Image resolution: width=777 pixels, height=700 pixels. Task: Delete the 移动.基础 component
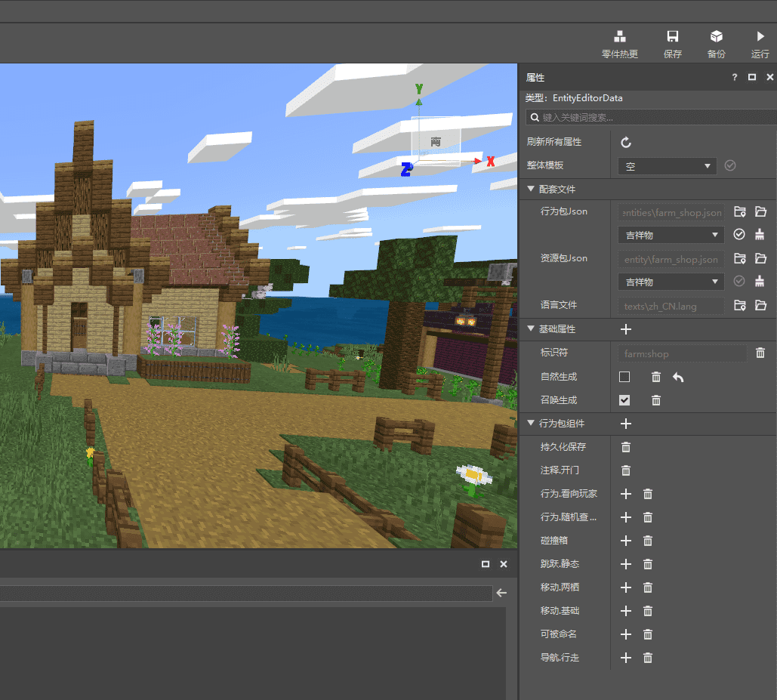point(648,612)
